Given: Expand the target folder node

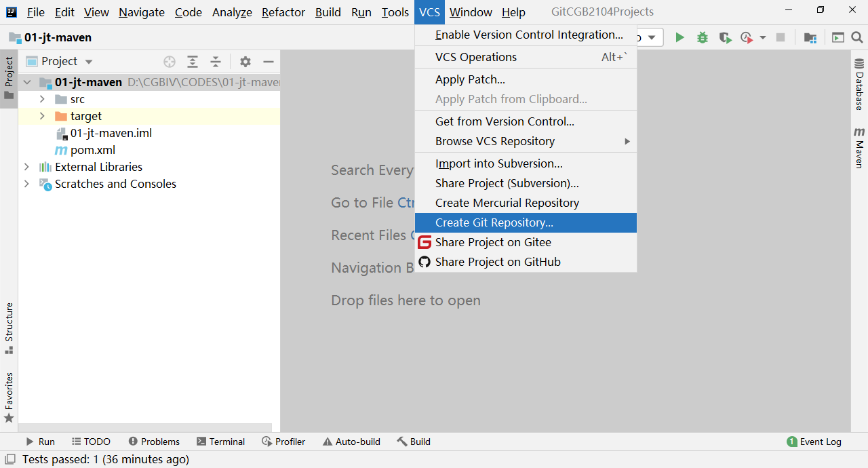Looking at the screenshot, I should coord(42,116).
